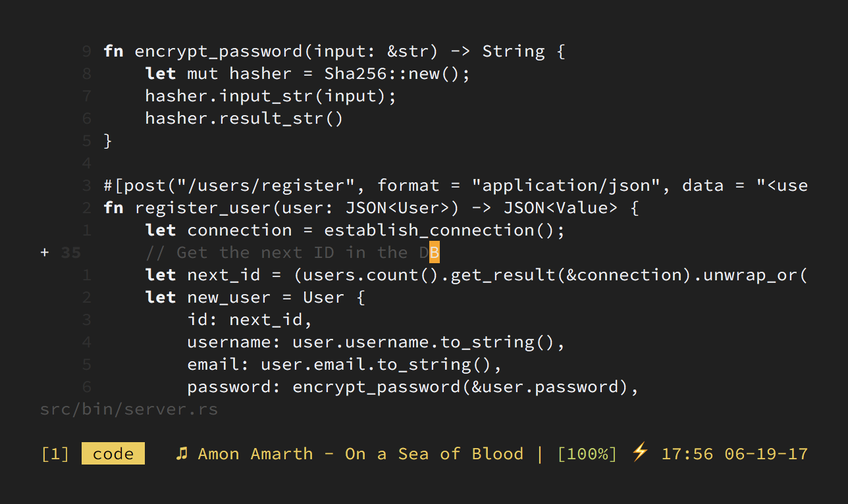Click the lightning bolt power icon
Viewport: 848px width, 504px height.
(x=640, y=453)
